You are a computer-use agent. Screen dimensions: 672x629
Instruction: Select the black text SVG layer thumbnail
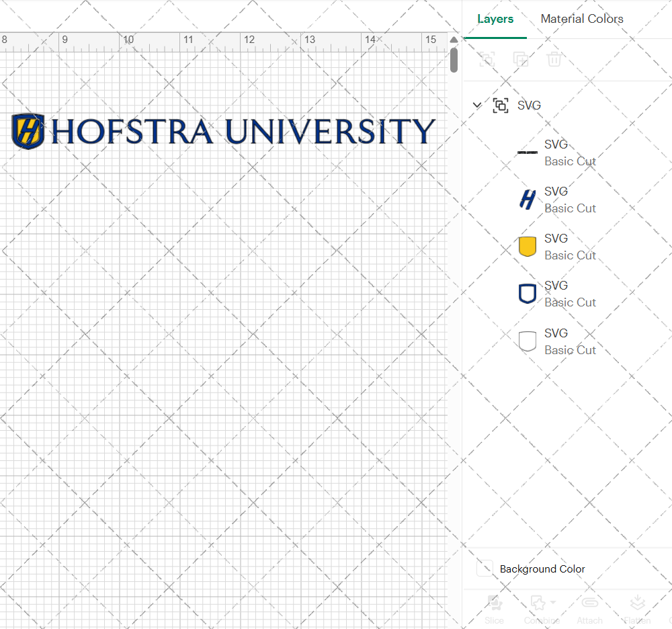point(528,153)
